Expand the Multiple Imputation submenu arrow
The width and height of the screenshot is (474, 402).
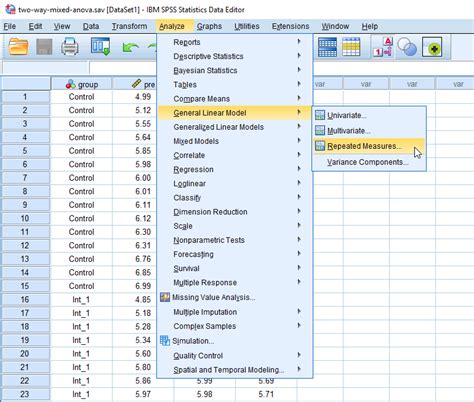pos(299,311)
